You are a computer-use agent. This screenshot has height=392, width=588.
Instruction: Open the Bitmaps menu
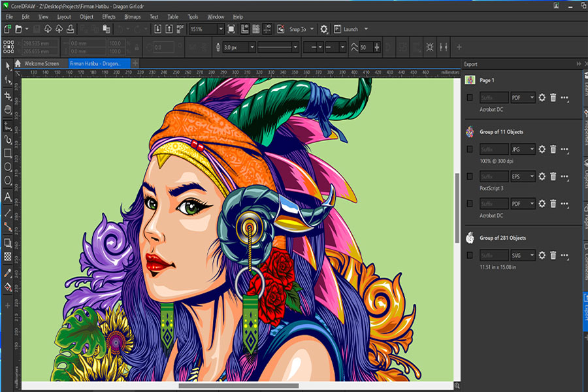133,17
